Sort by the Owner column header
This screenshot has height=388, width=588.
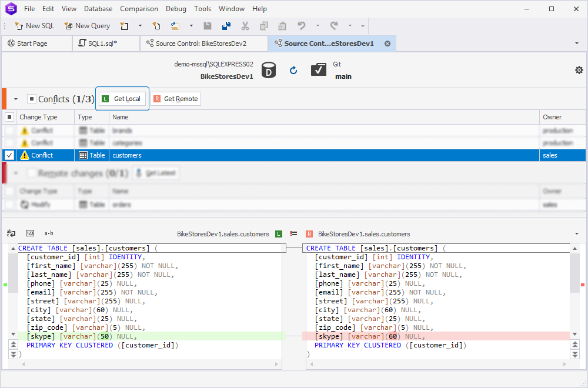tap(563, 117)
